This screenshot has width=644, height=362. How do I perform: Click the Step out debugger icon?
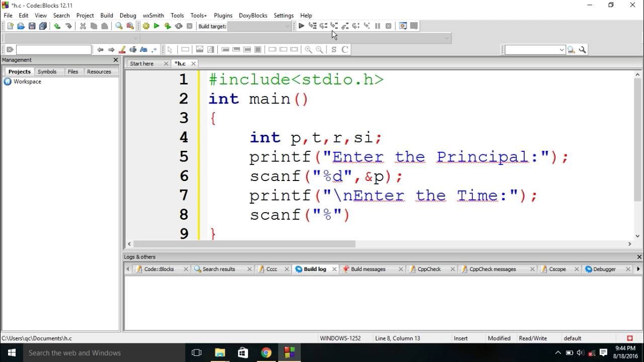click(x=345, y=26)
